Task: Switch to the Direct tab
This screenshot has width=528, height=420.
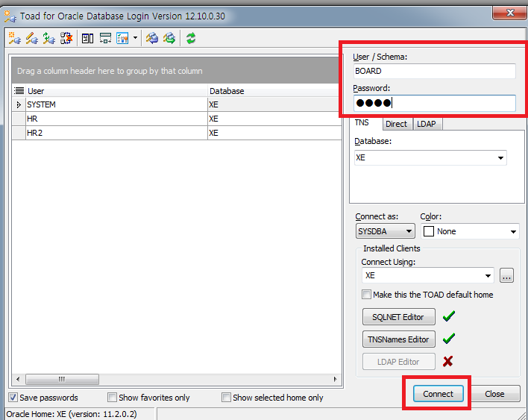Action: coord(396,124)
